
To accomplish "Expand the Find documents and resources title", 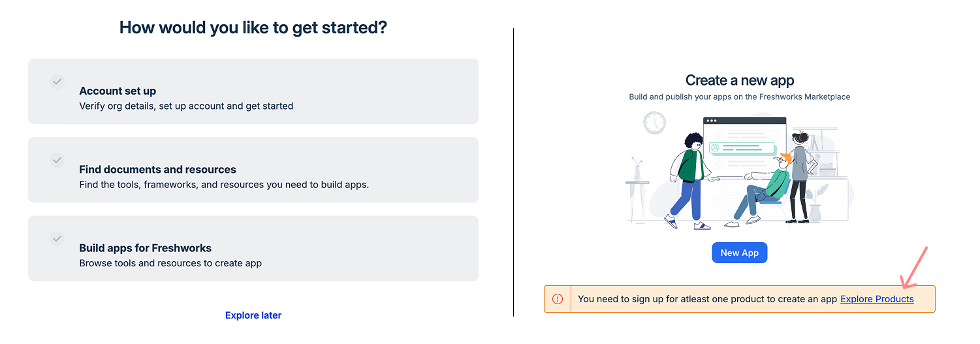I will click(x=157, y=169).
